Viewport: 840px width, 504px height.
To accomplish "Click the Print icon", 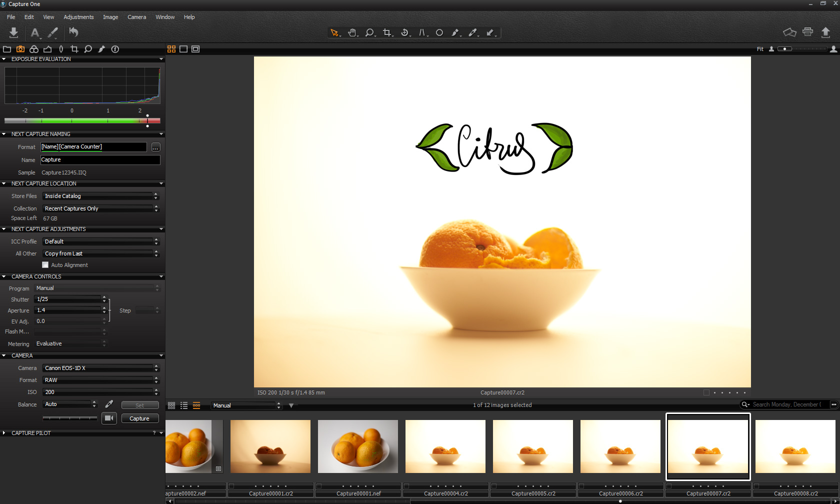I will (807, 32).
